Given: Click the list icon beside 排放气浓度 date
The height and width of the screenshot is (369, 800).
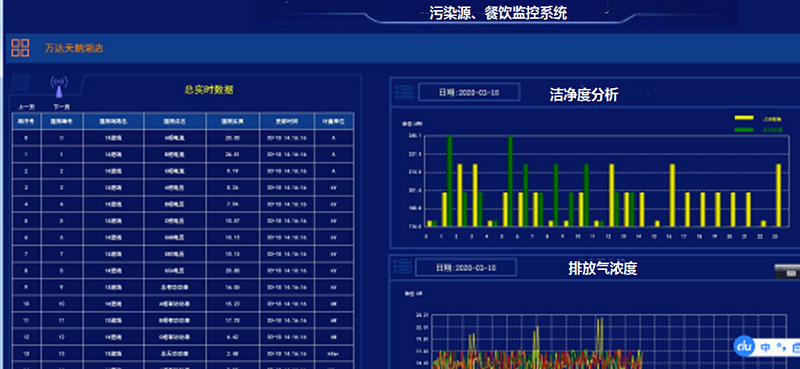Looking at the screenshot, I should (402, 267).
